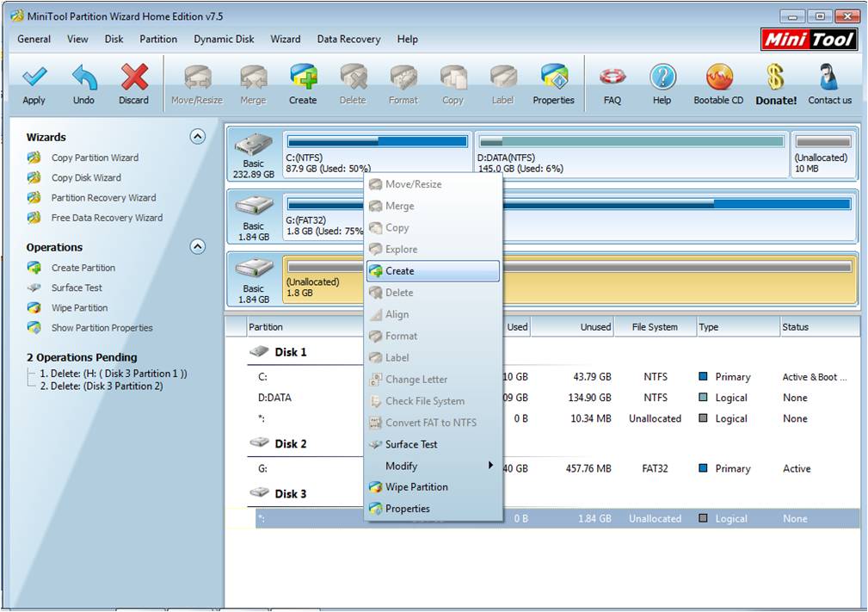Choose Surface Test in context menu
868x612 pixels.
pos(433,444)
